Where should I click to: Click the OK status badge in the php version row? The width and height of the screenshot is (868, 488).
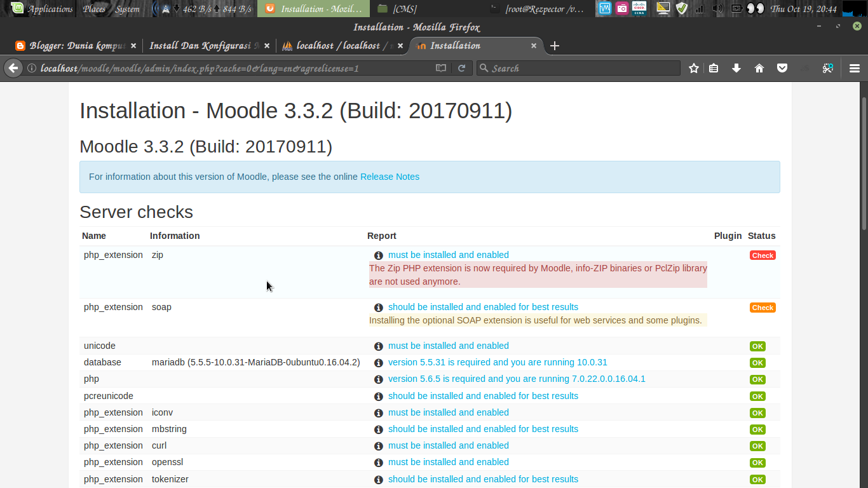(757, 379)
